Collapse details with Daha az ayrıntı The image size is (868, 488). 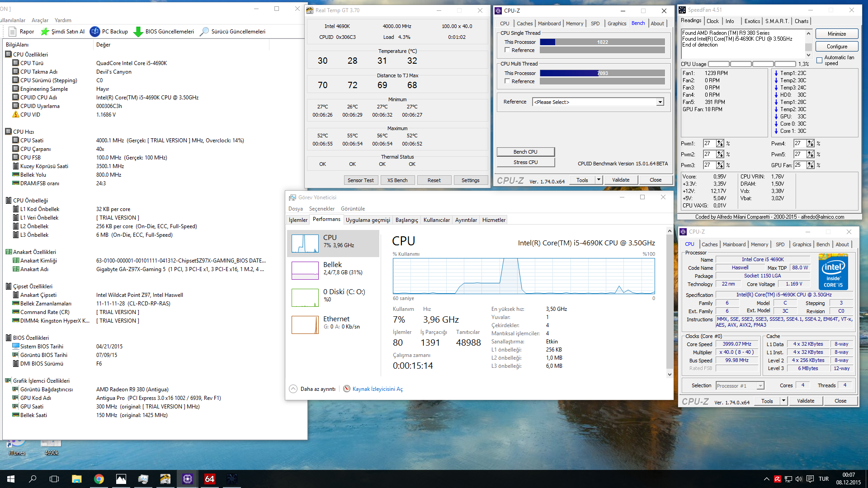coord(312,389)
